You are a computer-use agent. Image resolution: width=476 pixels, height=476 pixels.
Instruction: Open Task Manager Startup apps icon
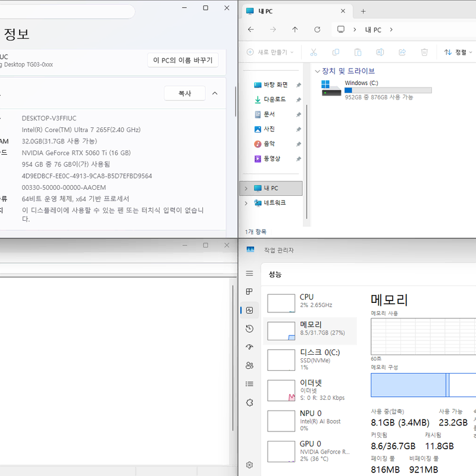249,347
